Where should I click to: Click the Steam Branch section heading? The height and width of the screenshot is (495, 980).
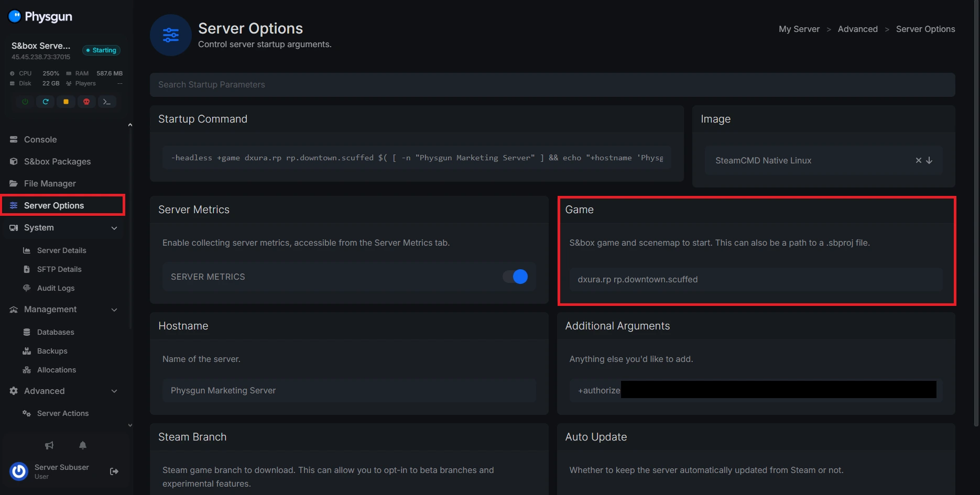192,437
